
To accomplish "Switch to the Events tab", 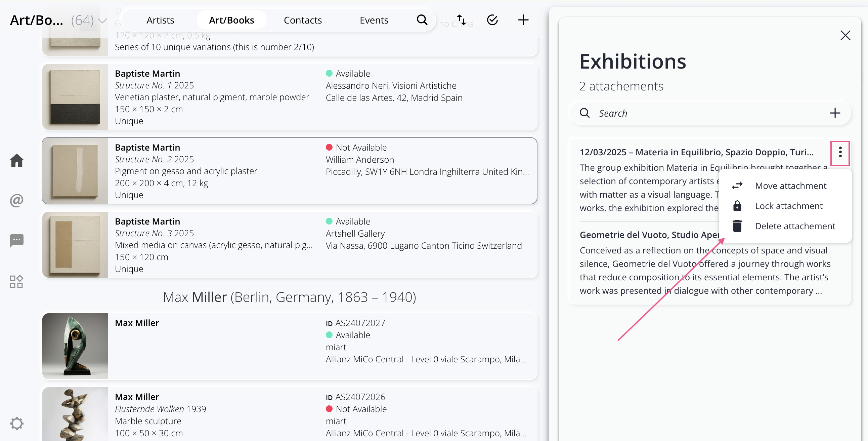I will tap(374, 20).
